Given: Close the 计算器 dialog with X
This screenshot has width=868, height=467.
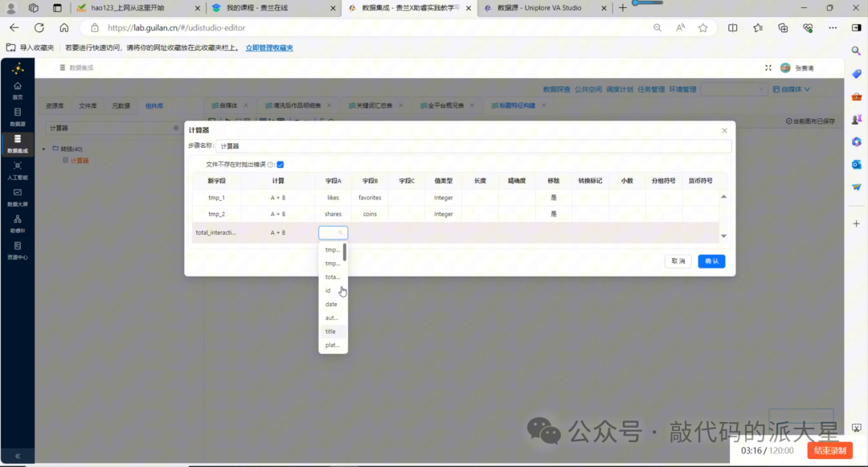Looking at the screenshot, I should click(x=725, y=130).
